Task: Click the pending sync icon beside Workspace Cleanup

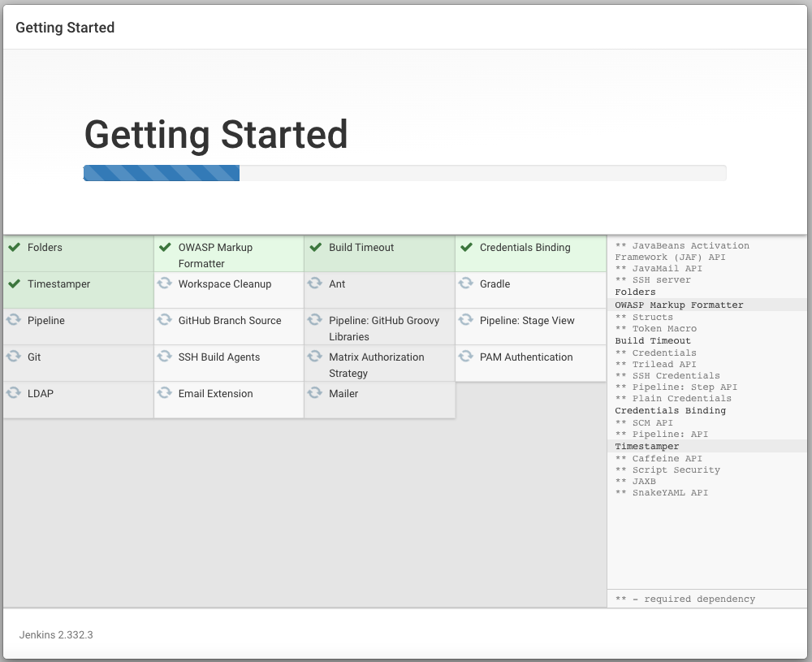Action: point(165,283)
